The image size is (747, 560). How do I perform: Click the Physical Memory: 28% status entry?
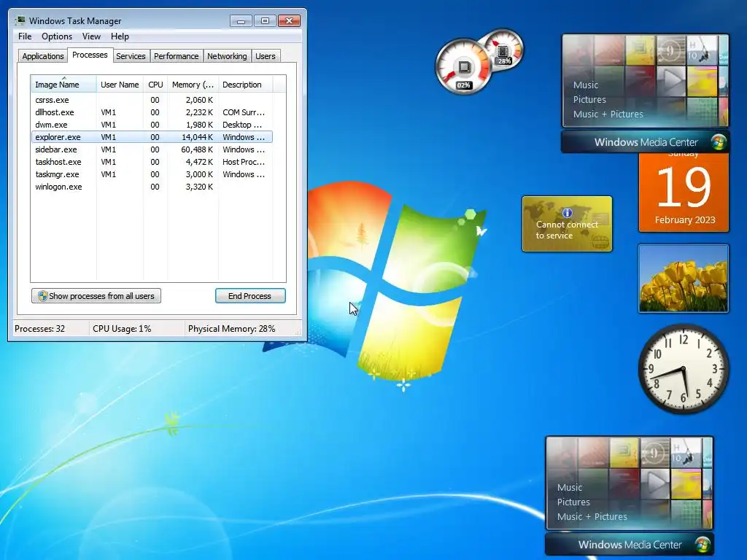click(231, 329)
